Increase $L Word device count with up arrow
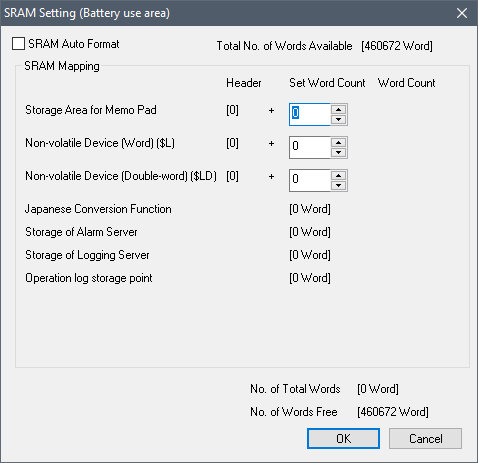The width and height of the screenshot is (478, 463). coord(339,142)
